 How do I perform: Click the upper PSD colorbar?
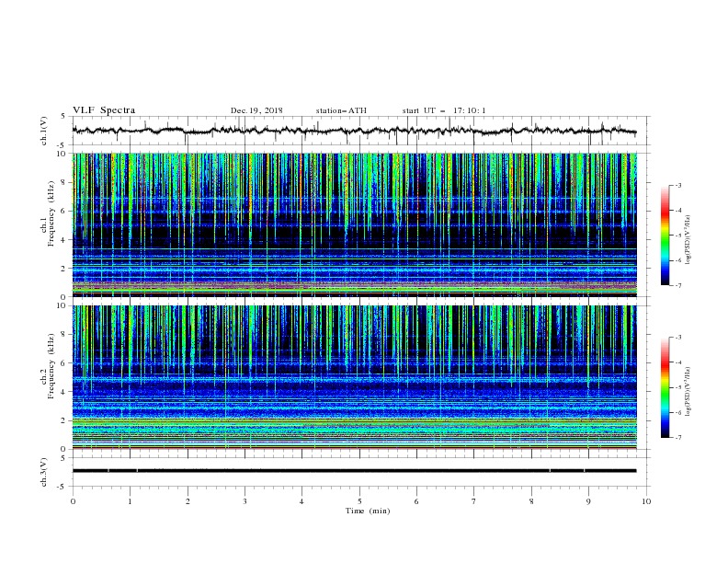(x=665, y=236)
